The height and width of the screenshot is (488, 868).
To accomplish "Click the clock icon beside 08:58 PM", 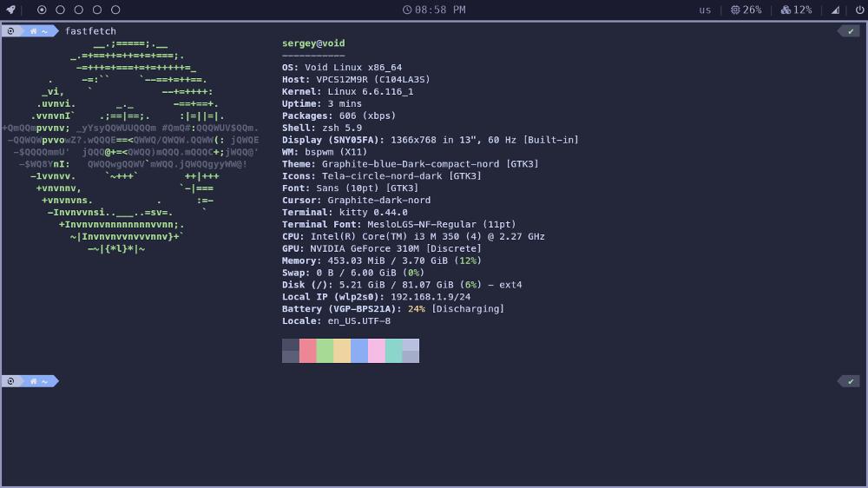I will point(407,10).
